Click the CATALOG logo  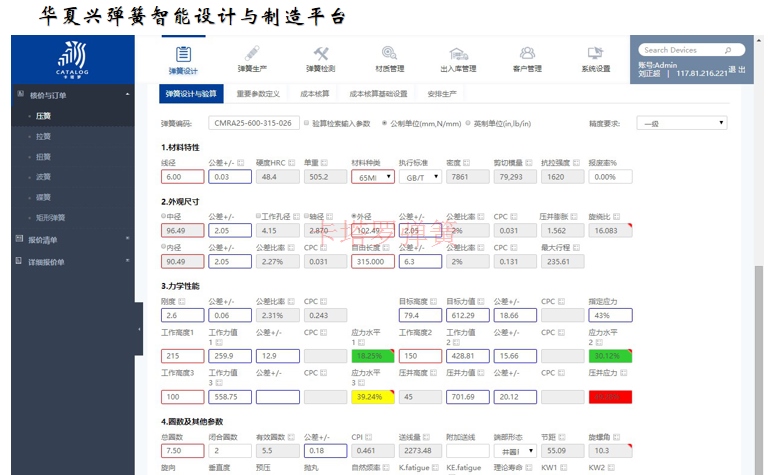click(x=72, y=60)
